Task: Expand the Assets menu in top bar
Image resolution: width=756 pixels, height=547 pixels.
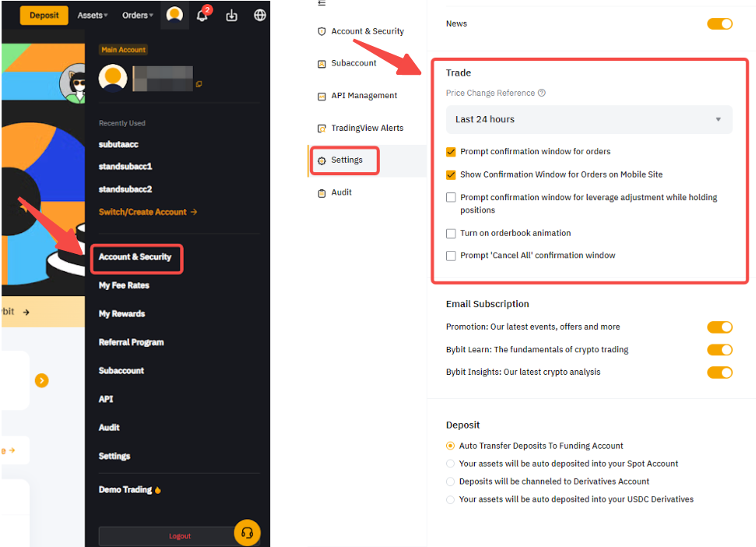Action: tap(90, 14)
